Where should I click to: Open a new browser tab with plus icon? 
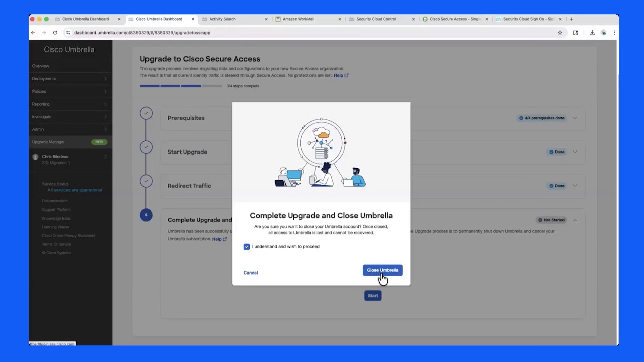tap(572, 19)
